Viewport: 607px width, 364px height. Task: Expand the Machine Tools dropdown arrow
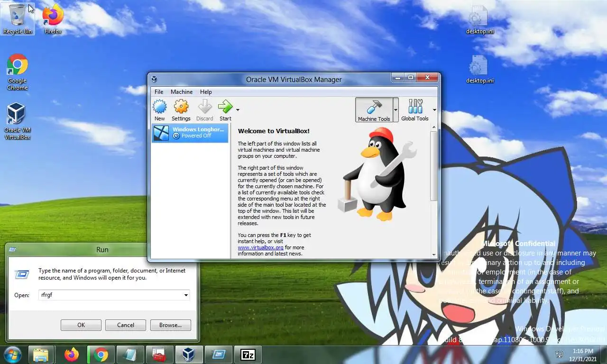(x=396, y=110)
